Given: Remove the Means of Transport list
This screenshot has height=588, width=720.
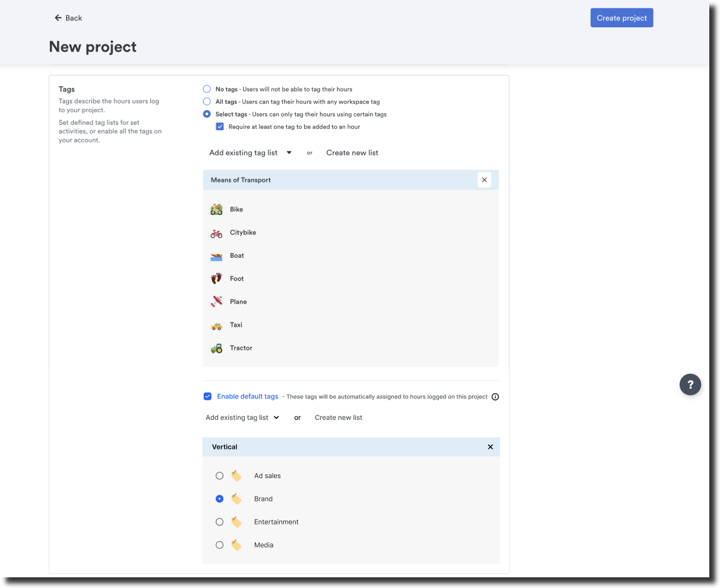Looking at the screenshot, I should pyautogui.click(x=484, y=179).
